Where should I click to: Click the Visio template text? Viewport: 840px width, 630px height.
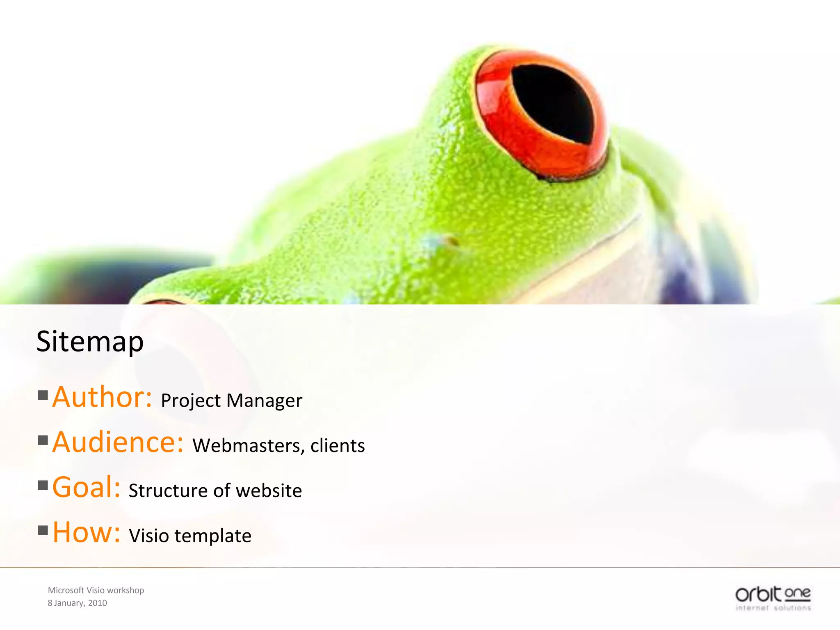[x=190, y=536]
